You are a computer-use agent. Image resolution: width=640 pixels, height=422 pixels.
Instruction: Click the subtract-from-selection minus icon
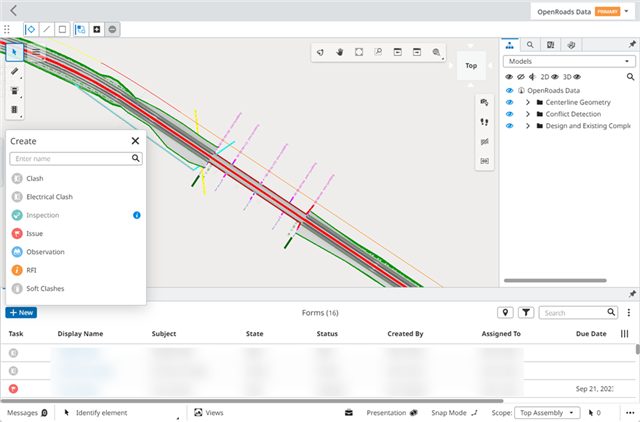[112, 29]
